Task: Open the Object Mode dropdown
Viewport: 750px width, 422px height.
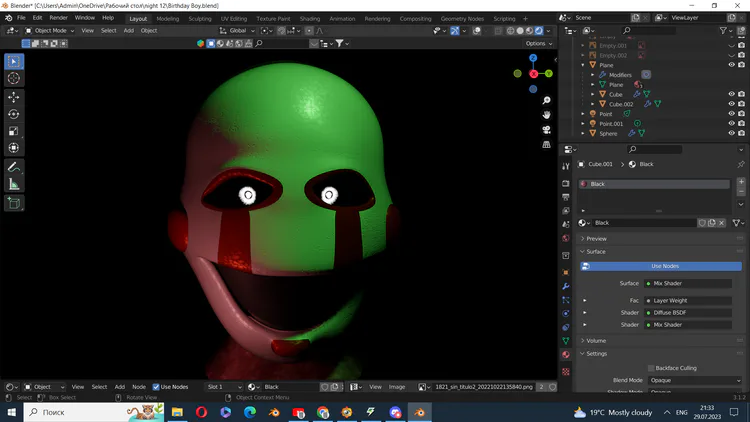Action: (x=50, y=31)
